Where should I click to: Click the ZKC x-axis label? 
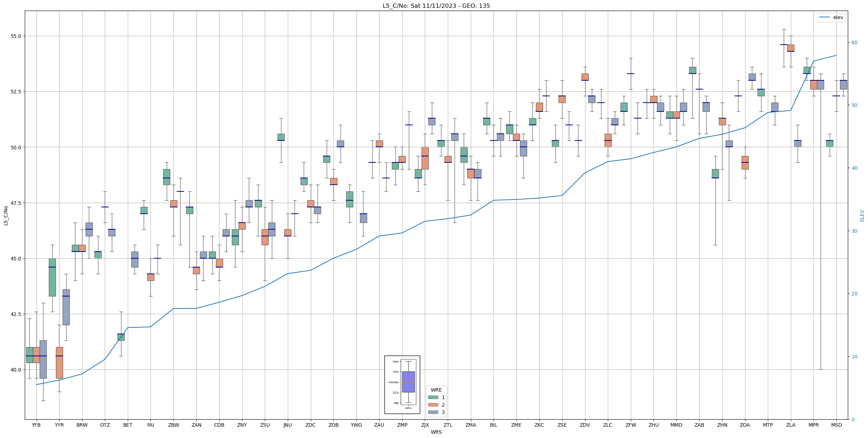539,425
